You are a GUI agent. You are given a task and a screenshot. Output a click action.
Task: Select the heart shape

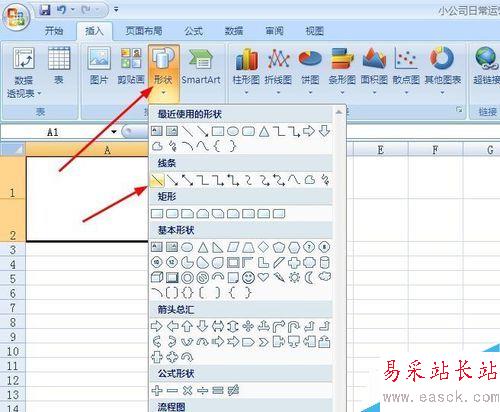(x=264, y=277)
